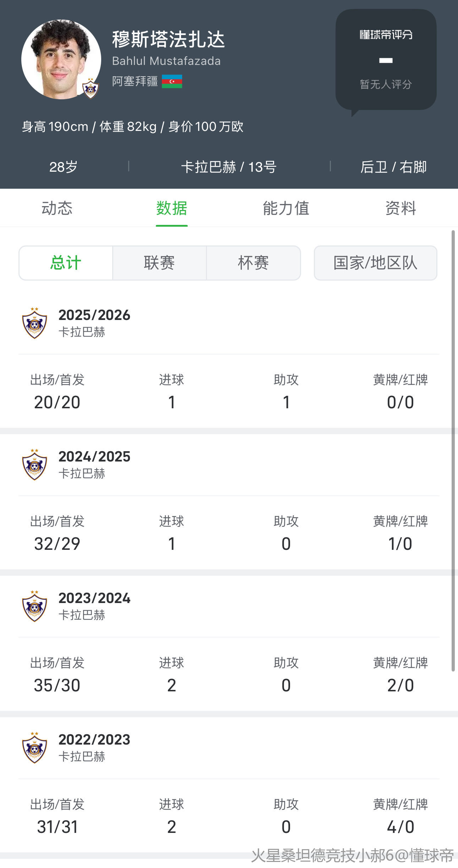Open the 2025/2026 season heading
This screenshot has height=868, width=458.
coord(94,315)
